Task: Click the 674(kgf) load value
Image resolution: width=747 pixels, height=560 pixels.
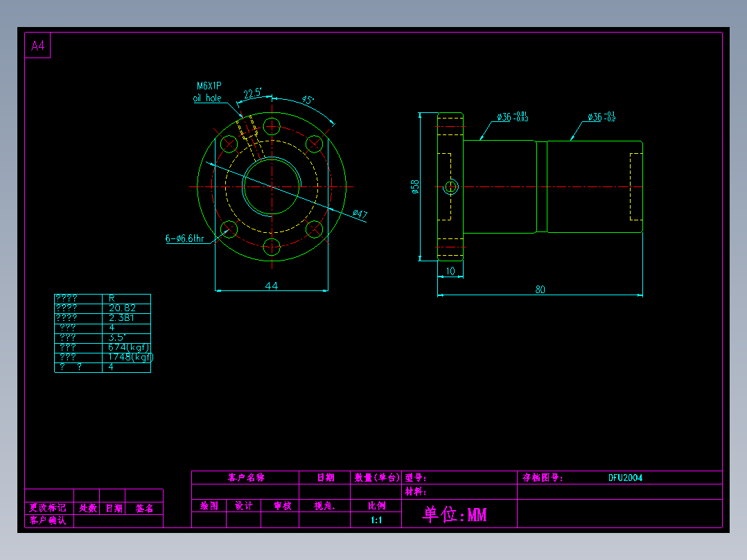Action: 129,347
